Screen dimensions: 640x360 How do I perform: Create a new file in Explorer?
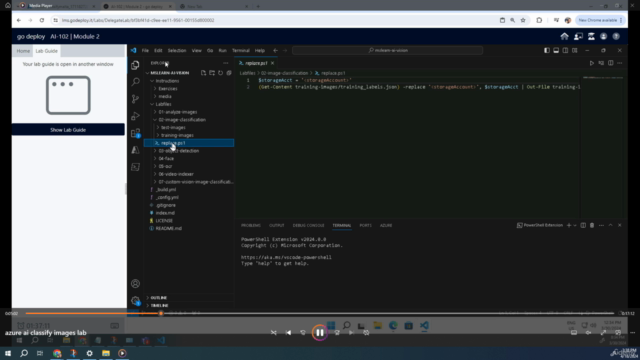click(x=203, y=73)
